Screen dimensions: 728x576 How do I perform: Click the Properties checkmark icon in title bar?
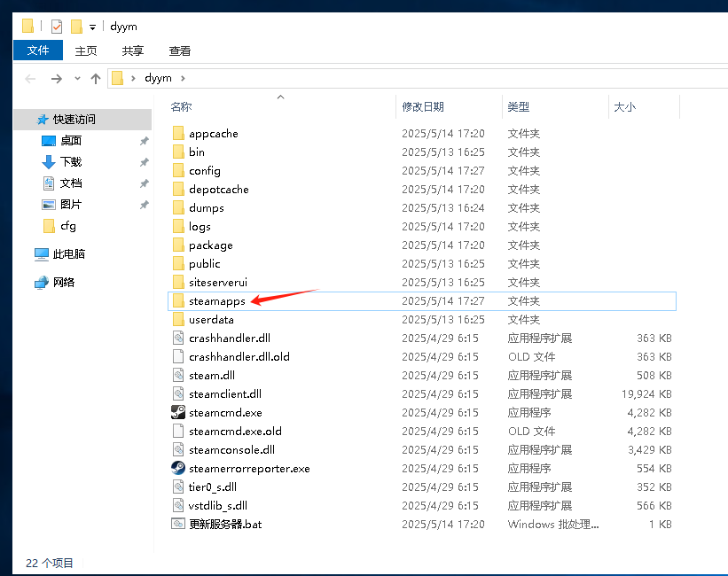(57, 27)
